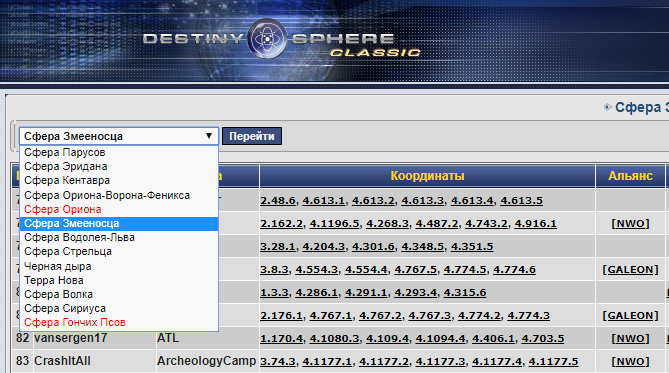Click the Перейти button
This screenshot has width=669, height=373.
coord(252,136)
